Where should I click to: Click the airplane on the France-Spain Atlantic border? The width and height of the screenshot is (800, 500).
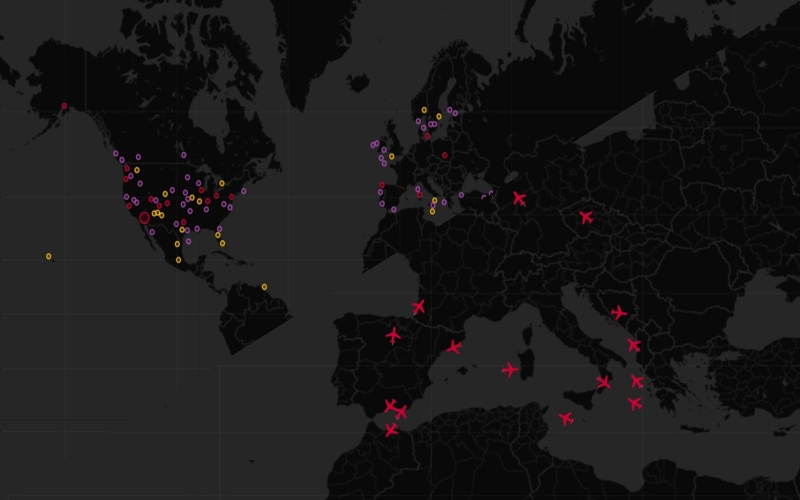tap(418, 307)
